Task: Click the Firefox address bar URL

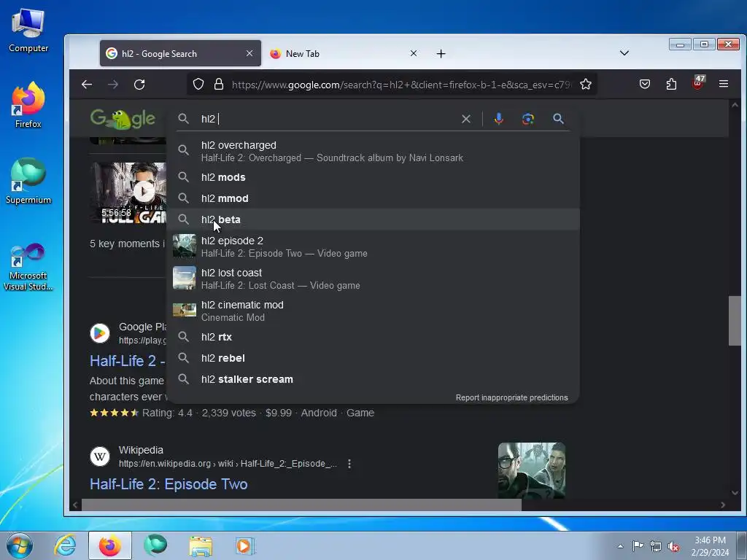Action: coord(401,85)
